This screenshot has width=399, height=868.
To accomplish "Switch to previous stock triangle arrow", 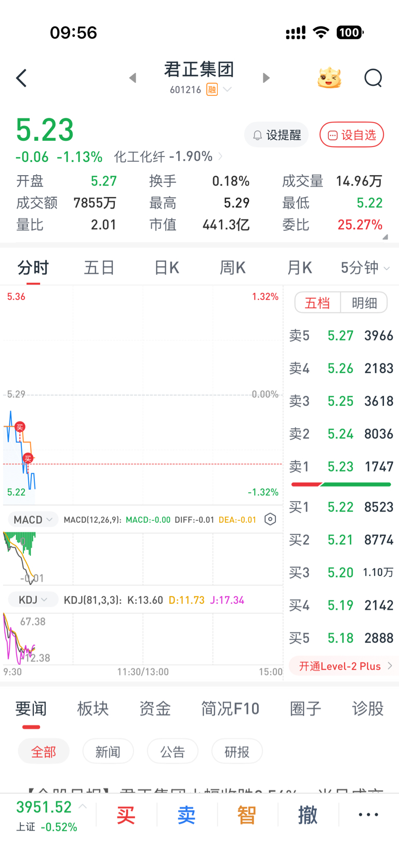I will [133, 78].
